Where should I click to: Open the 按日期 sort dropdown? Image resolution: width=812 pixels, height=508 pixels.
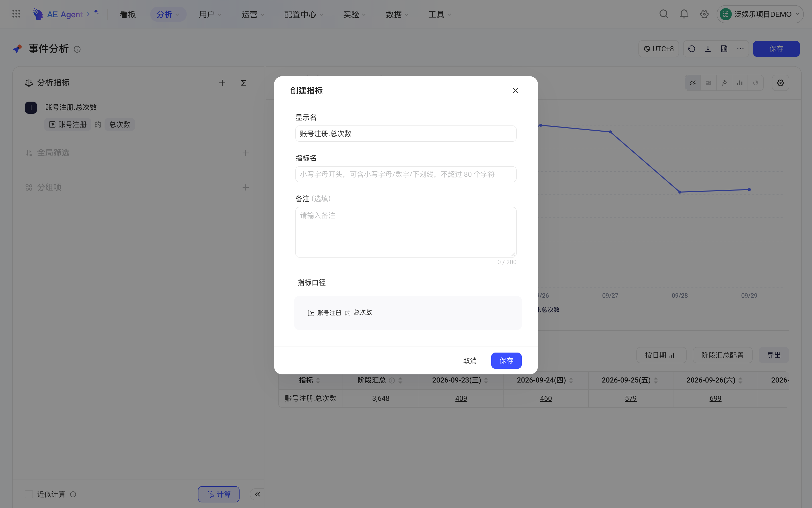click(x=661, y=355)
